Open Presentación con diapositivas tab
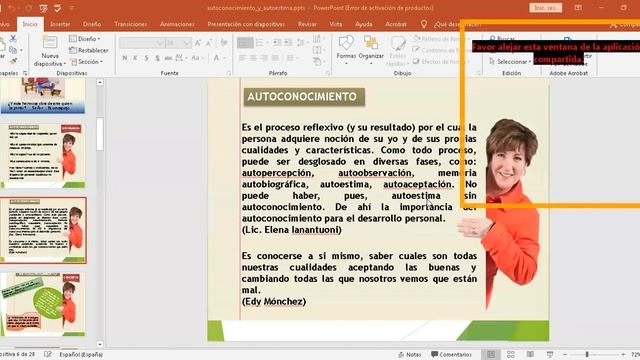Viewport: 640px width, 360px height. tap(246, 24)
